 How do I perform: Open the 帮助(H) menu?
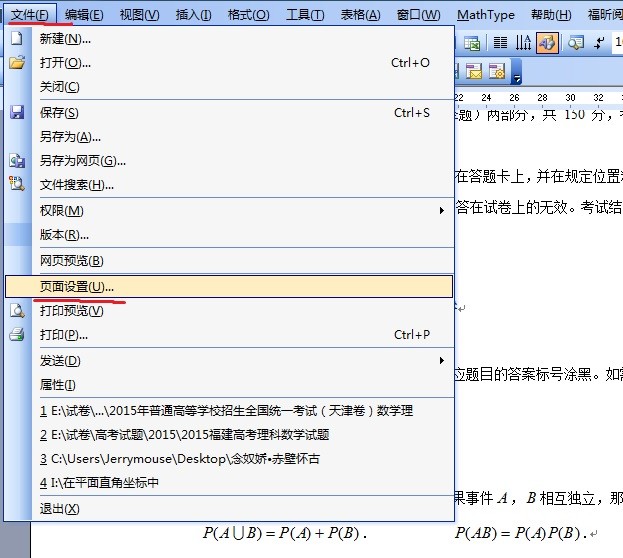point(551,15)
